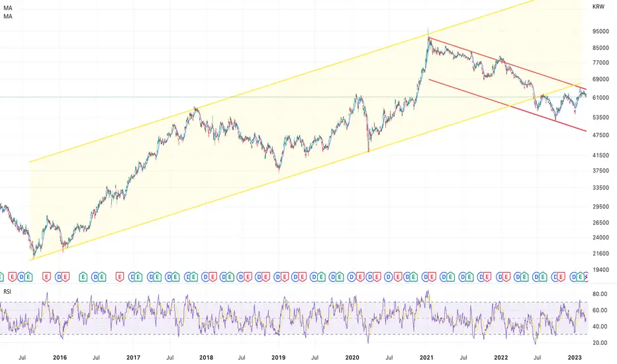The height and width of the screenshot is (364, 617).
Task: Select the lower red descending trend line
Action: 508,105
